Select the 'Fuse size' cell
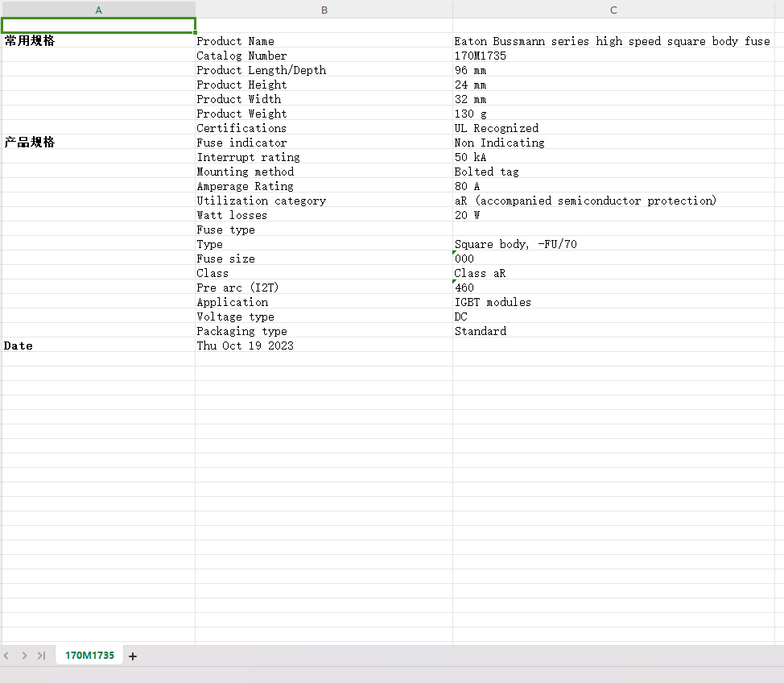 (x=324, y=259)
